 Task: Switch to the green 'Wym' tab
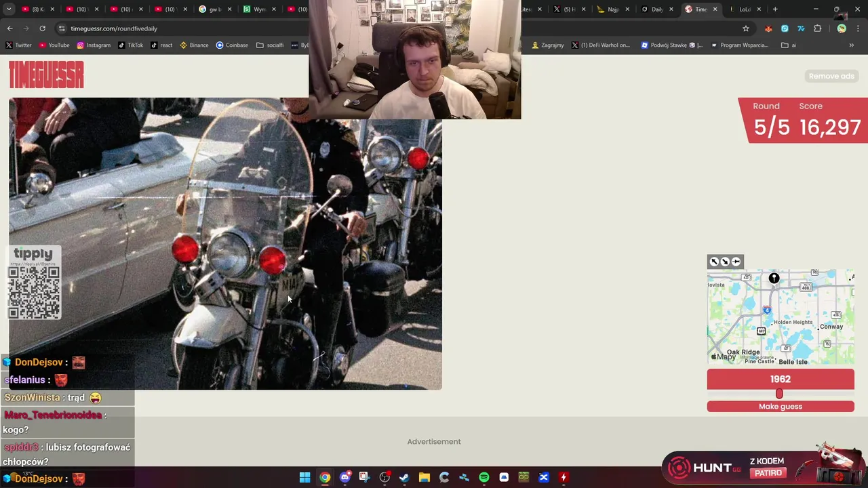pos(258,9)
